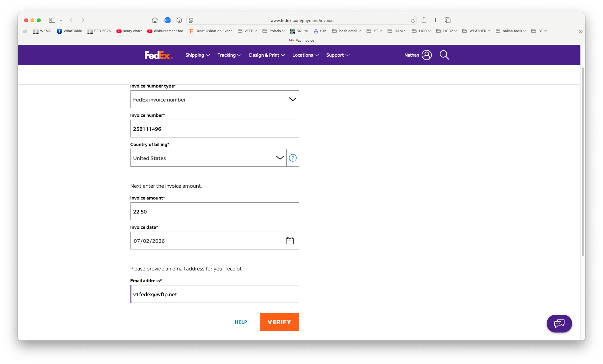Click the country of billing help icon

293,158
